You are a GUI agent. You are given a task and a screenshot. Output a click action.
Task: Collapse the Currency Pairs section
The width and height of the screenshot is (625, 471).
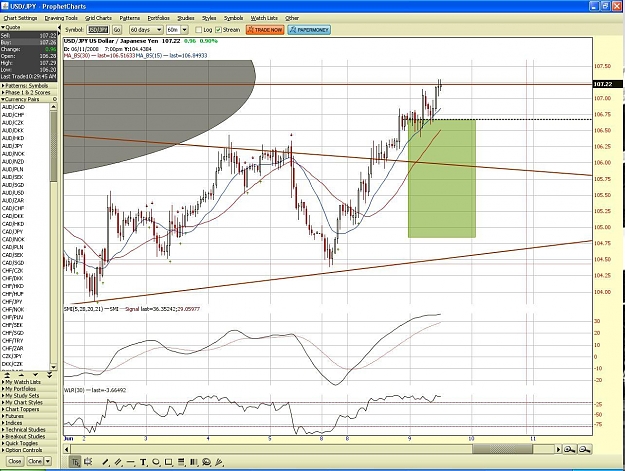[2, 99]
